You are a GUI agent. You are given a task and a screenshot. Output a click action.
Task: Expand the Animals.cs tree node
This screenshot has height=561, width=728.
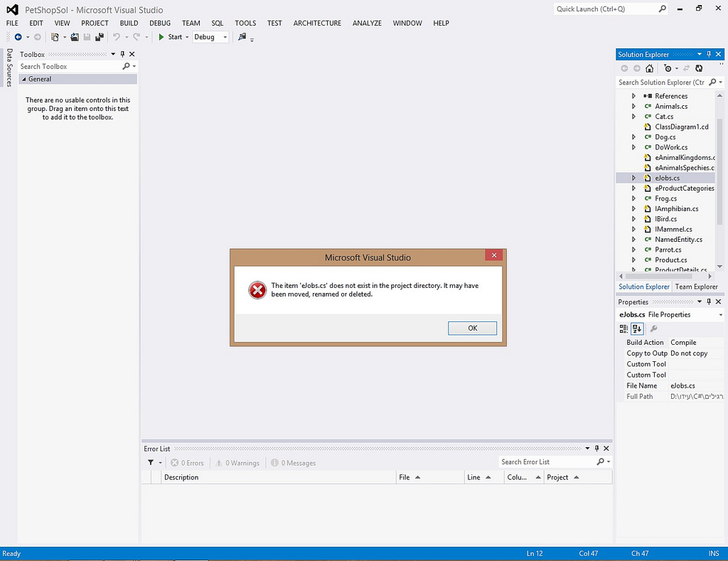(633, 107)
